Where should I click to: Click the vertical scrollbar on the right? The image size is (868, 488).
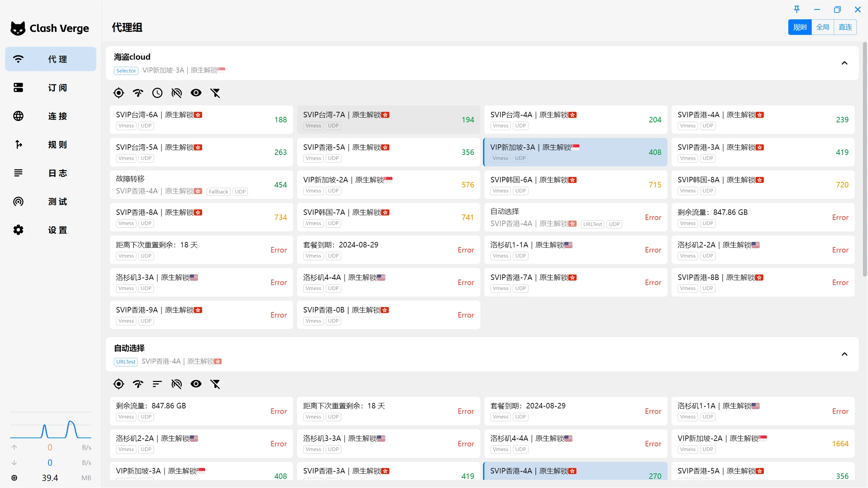[865, 159]
